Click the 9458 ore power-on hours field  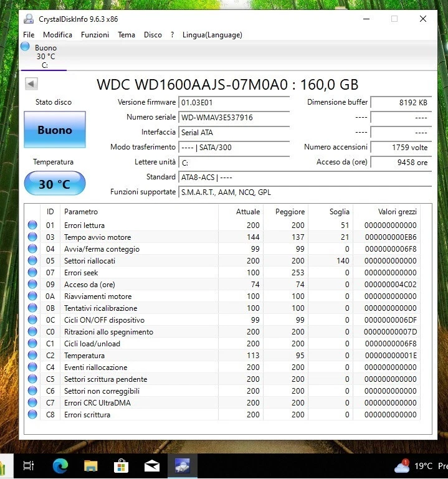pyautogui.click(x=401, y=162)
